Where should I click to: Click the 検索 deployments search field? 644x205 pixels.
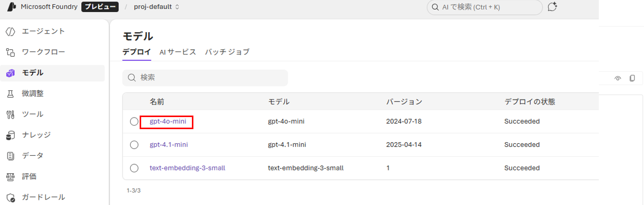pos(205,78)
